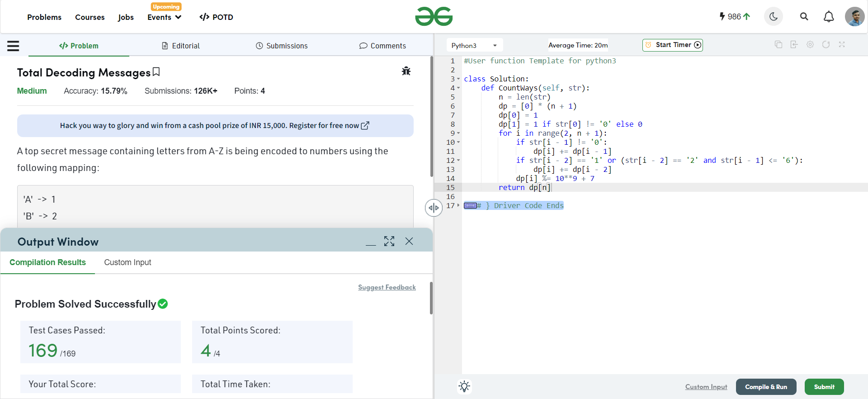Switch to the Submissions tab
Screen dimensions: 868x399
282,46
